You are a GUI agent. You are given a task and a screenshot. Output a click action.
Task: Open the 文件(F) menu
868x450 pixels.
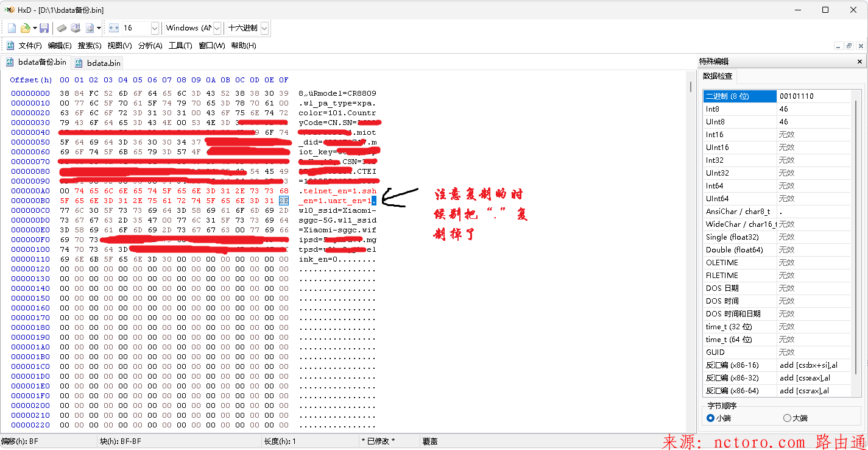[x=30, y=46]
